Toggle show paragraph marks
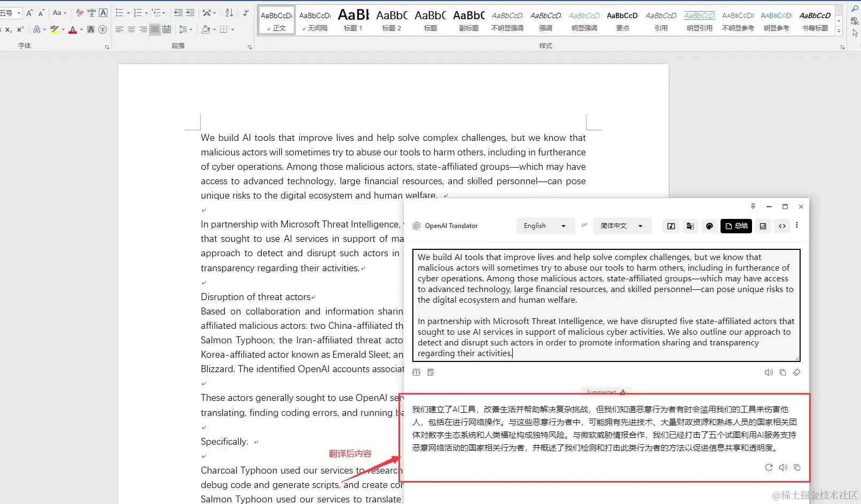This screenshot has width=861, height=504. coord(246,13)
